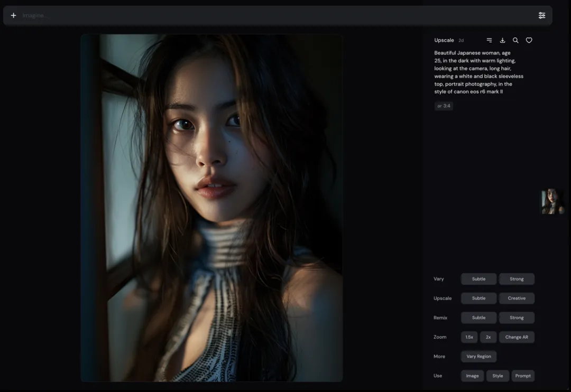Select the portrait thumbnail on the right edge

pyautogui.click(x=552, y=202)
